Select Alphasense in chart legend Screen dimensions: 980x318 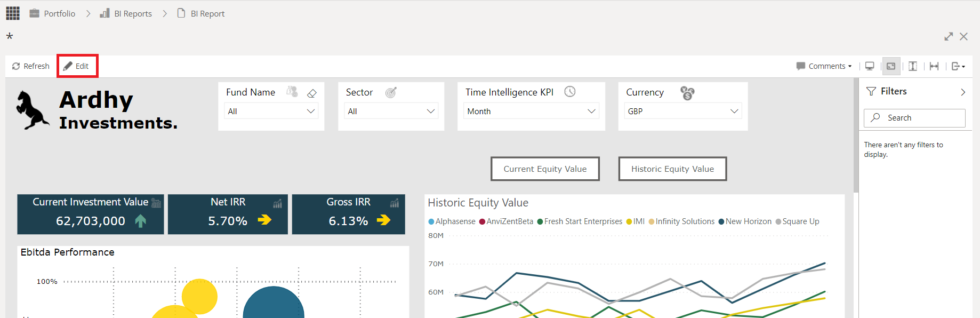[452, 221]
